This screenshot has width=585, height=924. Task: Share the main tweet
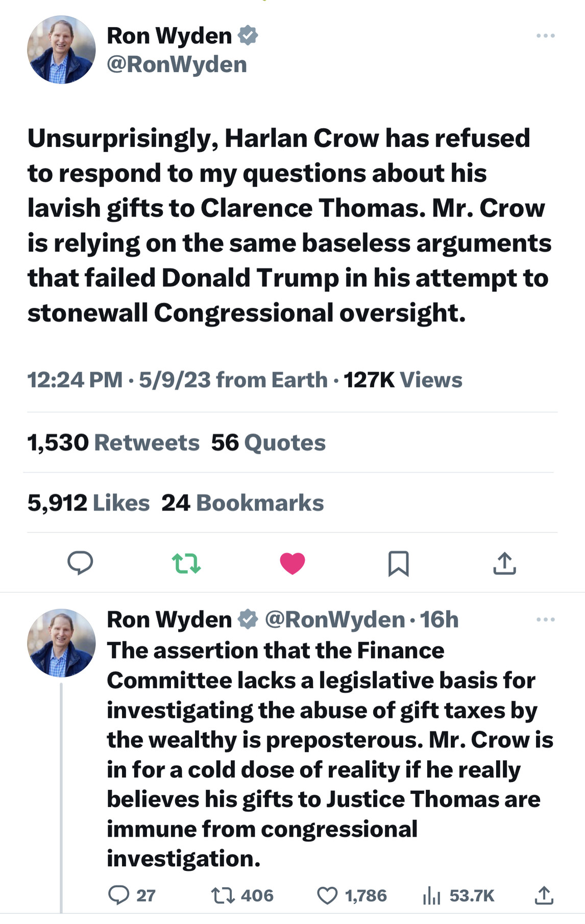click(504, 563)
